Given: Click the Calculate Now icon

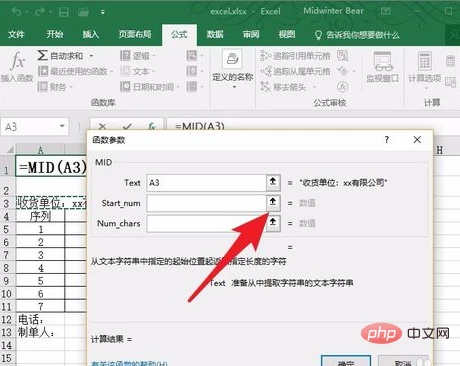Looking at the screenshot, I should pos(450,61).
